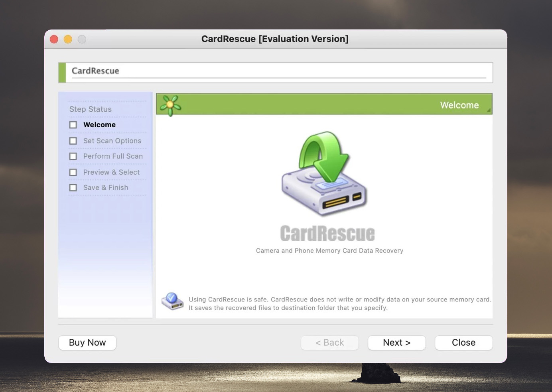This screenshot has width=552, height=392.
Task: Click the green flower icon in Welcome banner
Action: tap(170, 105)
